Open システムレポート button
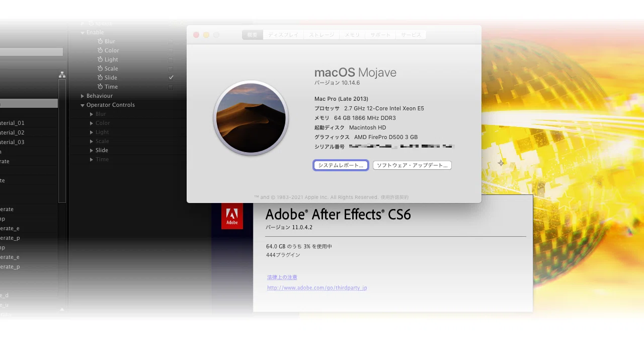 pyautogui.click(x=341, y=165)
